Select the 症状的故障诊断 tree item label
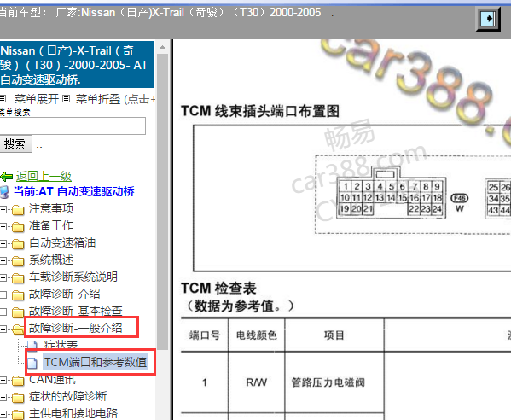 coord(67,396)
